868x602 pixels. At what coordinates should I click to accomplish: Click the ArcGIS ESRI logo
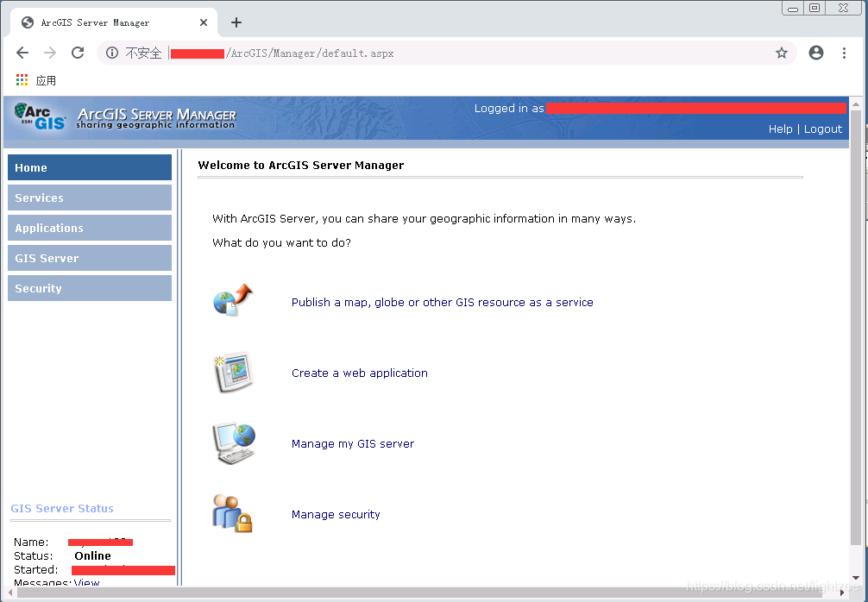coord(40,116)
